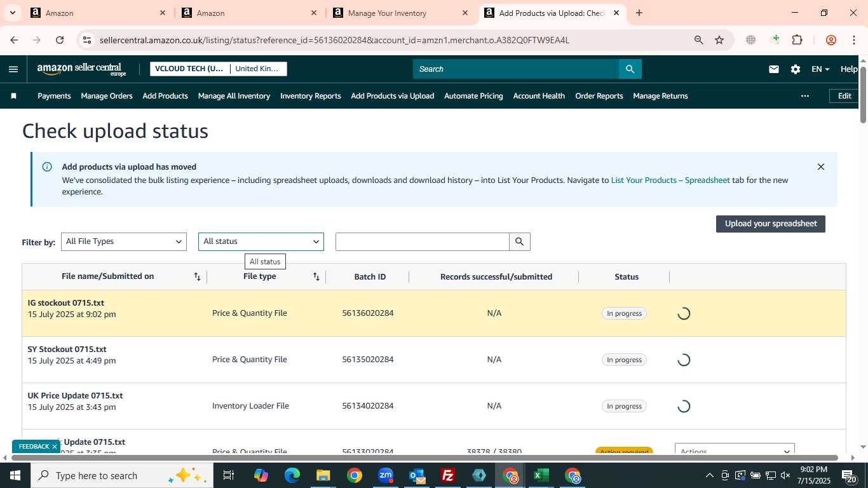Open File Explorer from the taskbar
The width and height of the screenshot is (868, 488).
(323, 475)
